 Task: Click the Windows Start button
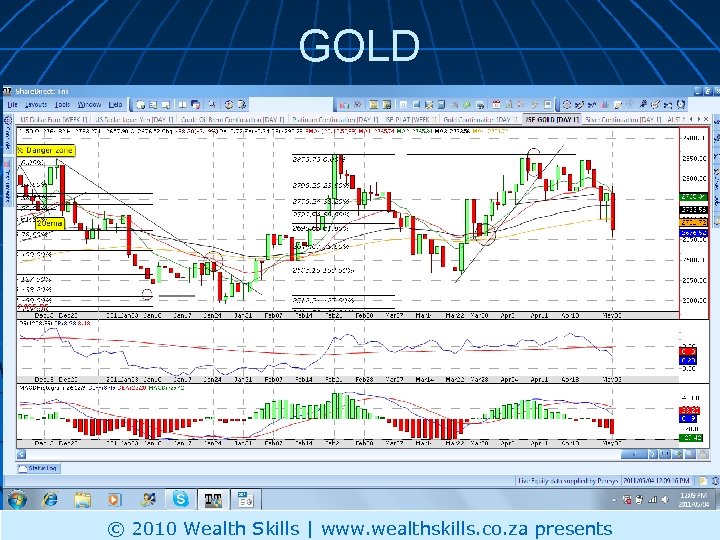coord(17,499)
